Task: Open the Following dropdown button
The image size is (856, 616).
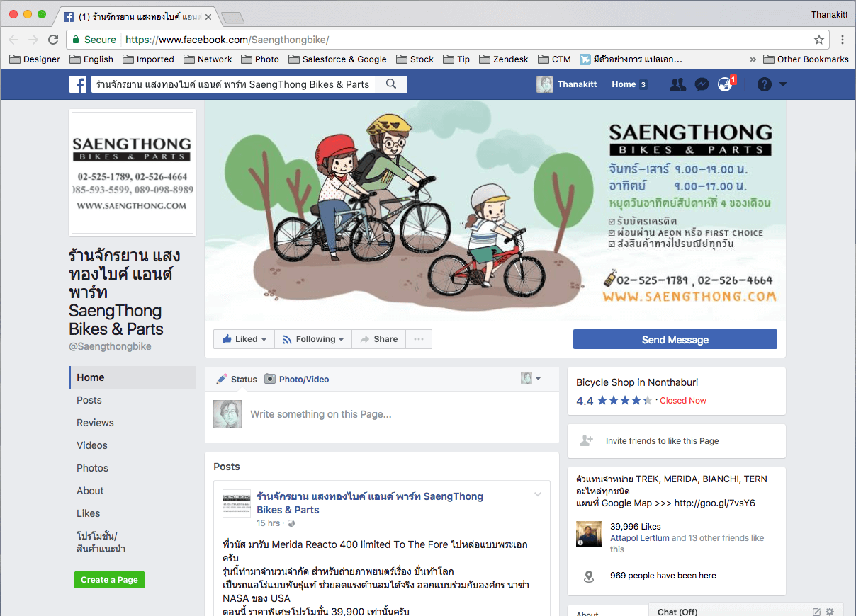Action: click(x=312, y=339)
